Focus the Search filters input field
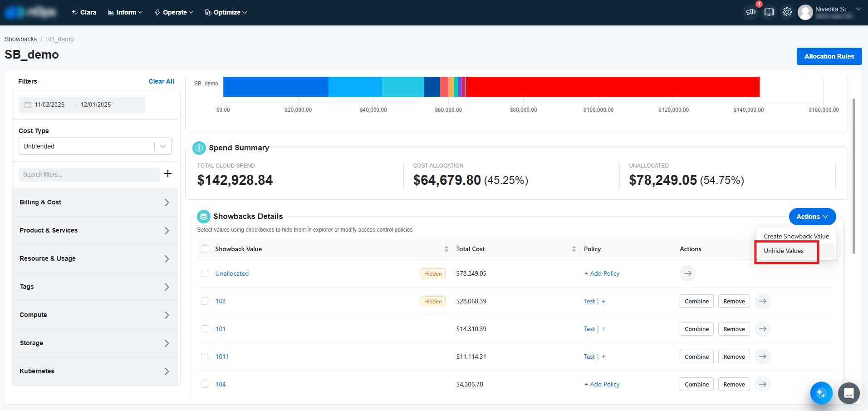The image size is (868, 411). coord(89,175)
